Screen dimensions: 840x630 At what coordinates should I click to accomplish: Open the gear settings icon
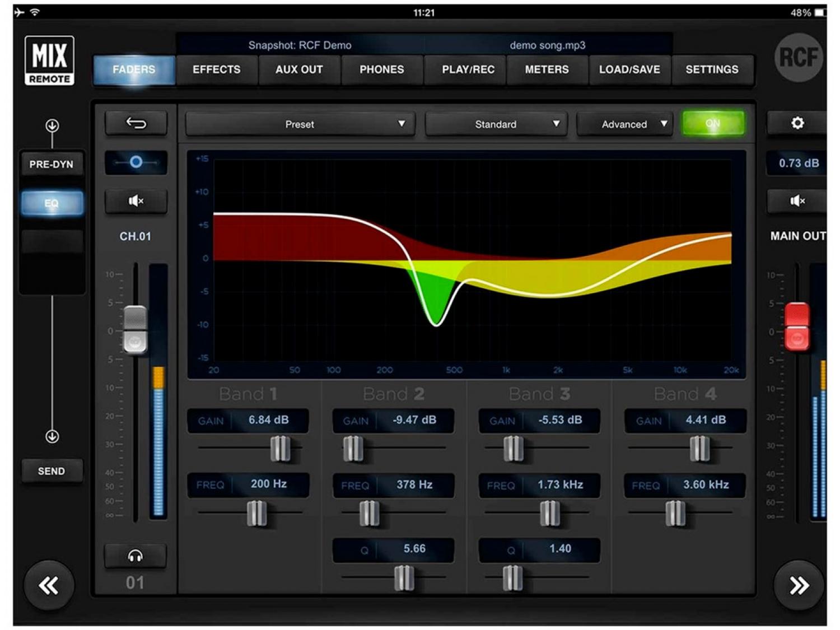[x=797, y=123]
